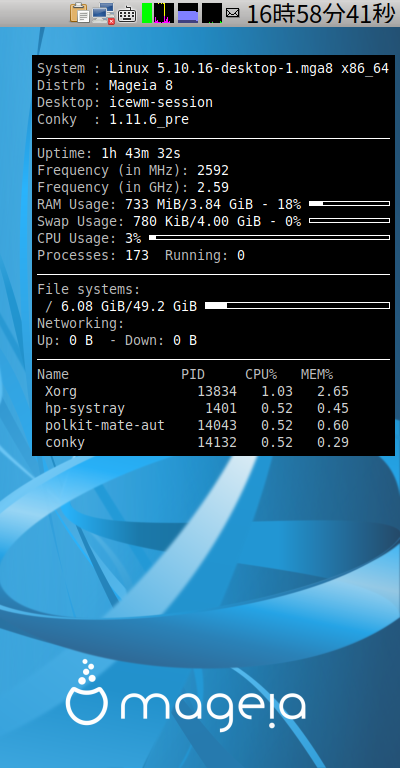This screenshot has width=400, height=768.
Task: Click the GHz frequency value 2.59
Action: (213, 188)
